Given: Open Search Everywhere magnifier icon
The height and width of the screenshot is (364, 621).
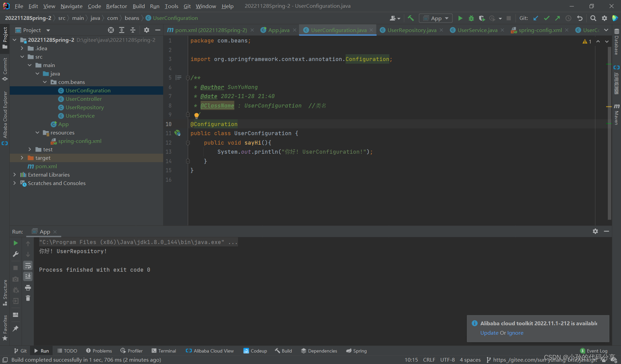Looking at the screenshot, I should coord(593,18).
